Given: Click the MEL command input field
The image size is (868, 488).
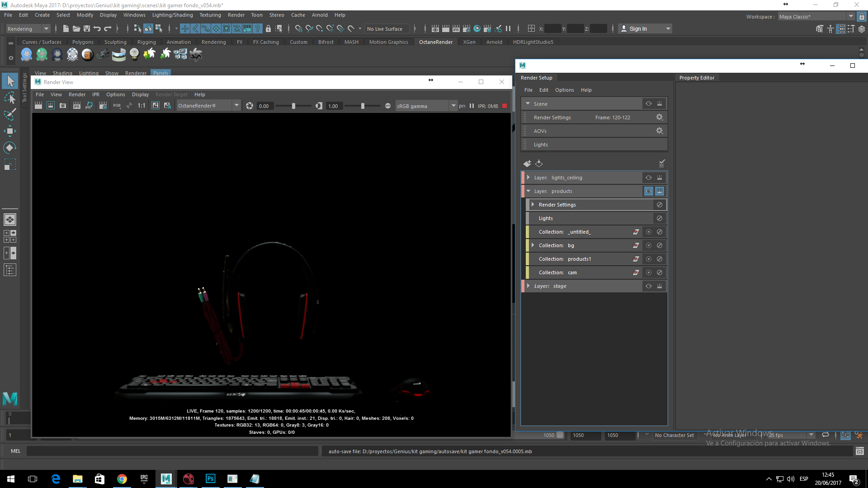Looking at the screenshot, I should tap(172, 451).
